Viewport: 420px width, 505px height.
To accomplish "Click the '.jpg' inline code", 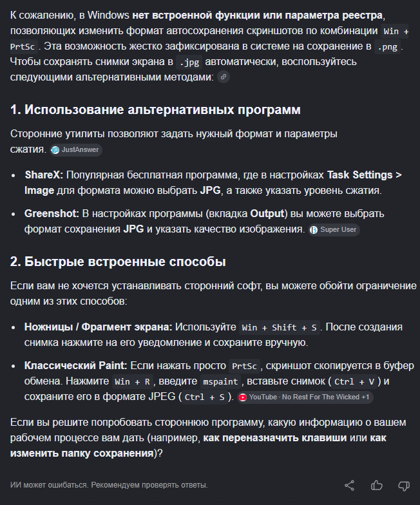I will (x=189, y=62).
